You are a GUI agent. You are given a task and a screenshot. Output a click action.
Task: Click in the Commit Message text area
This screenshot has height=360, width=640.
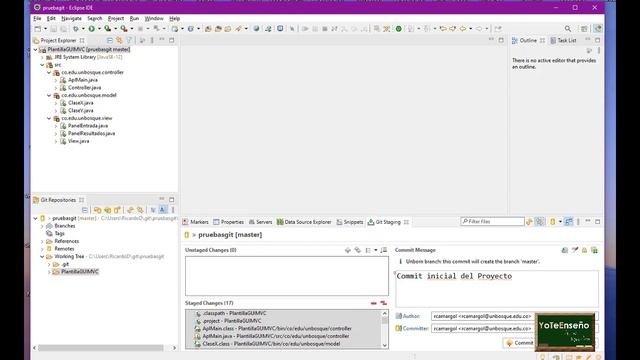click(497, 289)
